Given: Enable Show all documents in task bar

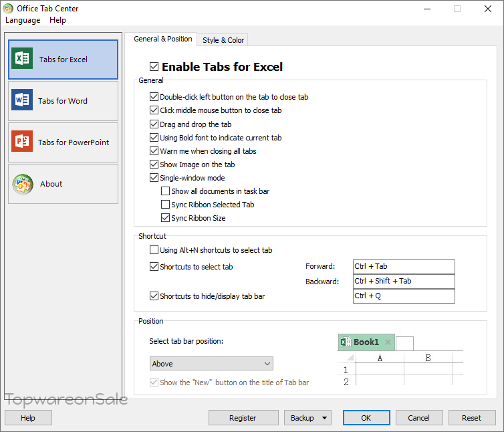Looking at the screenshot, I should 165,191.
